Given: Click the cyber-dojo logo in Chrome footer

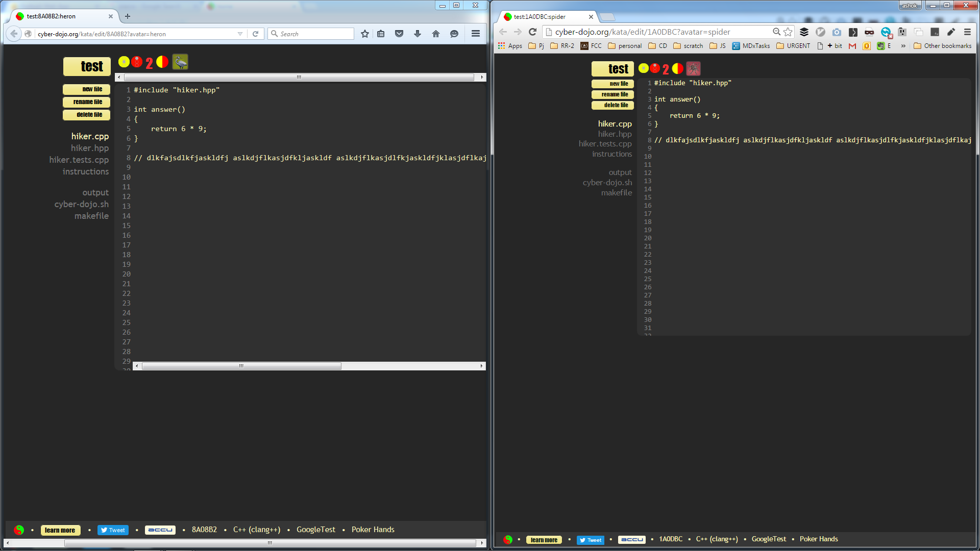Looking at the screenshot, I should (x=508, y=540).
